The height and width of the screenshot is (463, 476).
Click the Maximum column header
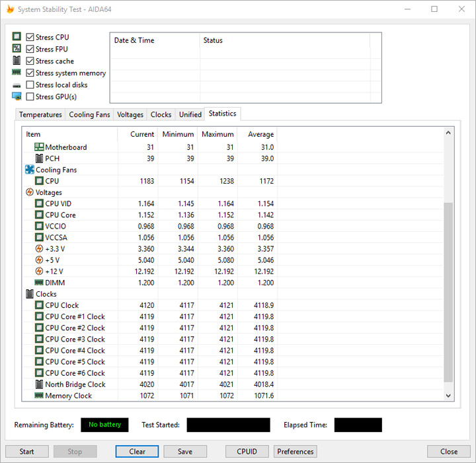[218, 134]
